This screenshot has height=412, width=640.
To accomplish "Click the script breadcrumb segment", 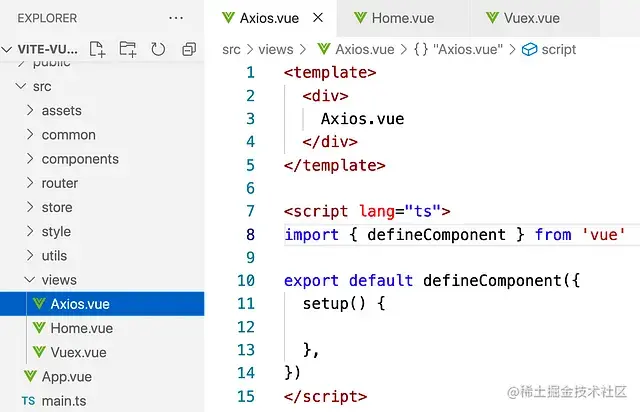I will point(559,49).
